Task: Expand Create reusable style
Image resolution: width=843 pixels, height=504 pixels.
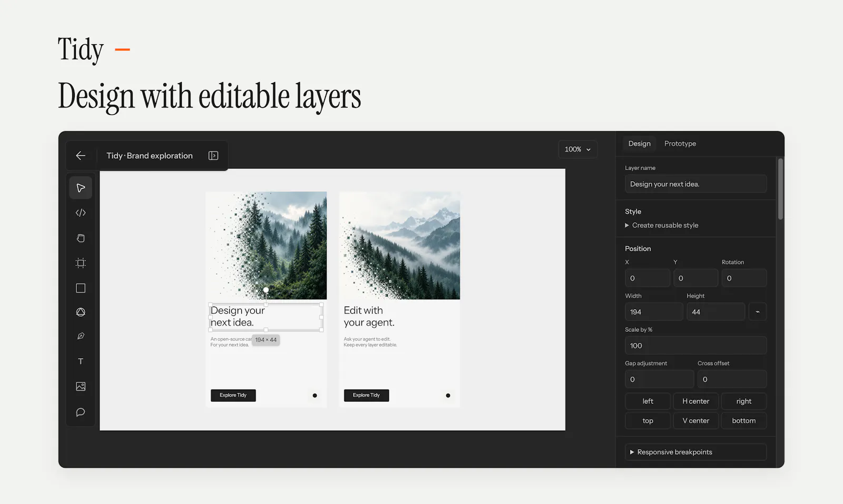Action: point(662,225)
